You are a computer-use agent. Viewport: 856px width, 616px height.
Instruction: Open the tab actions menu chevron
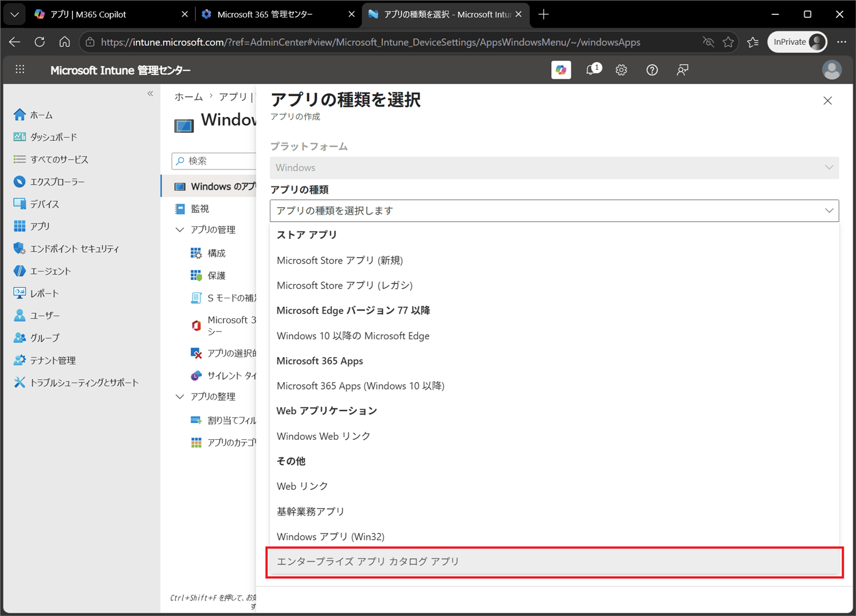(14, 14)
